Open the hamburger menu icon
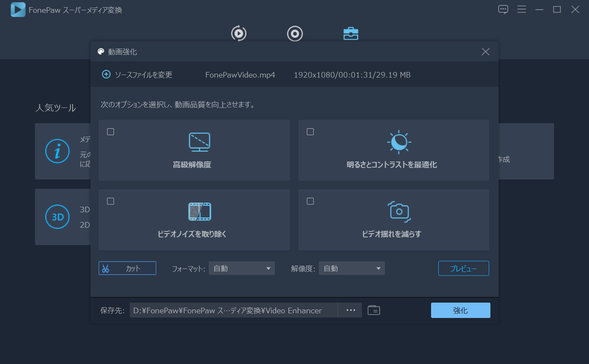The height and width of the screenshot is (364, 589). [521, 9]
